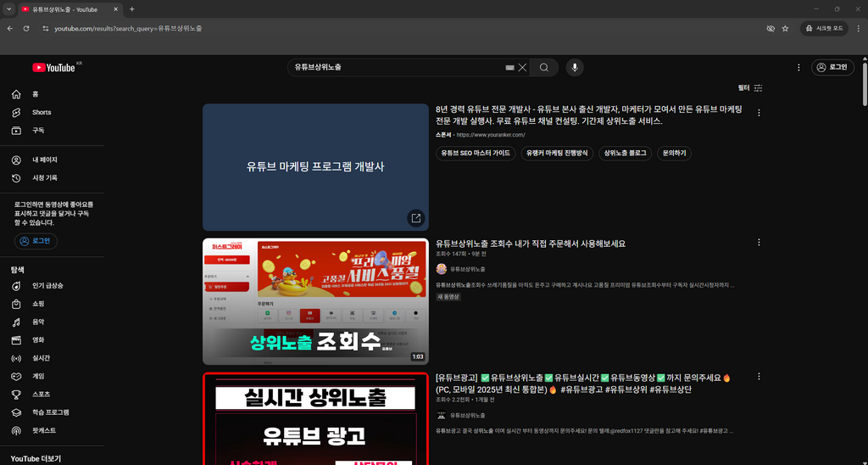Open Chrome's three-dot menu
Image resolution: width=868 pixels, height=465 pixels.
click(x=860, y=28)
